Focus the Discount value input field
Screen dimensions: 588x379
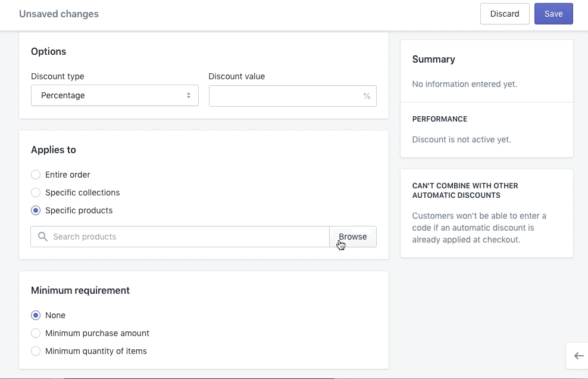[x=286, y=96]
